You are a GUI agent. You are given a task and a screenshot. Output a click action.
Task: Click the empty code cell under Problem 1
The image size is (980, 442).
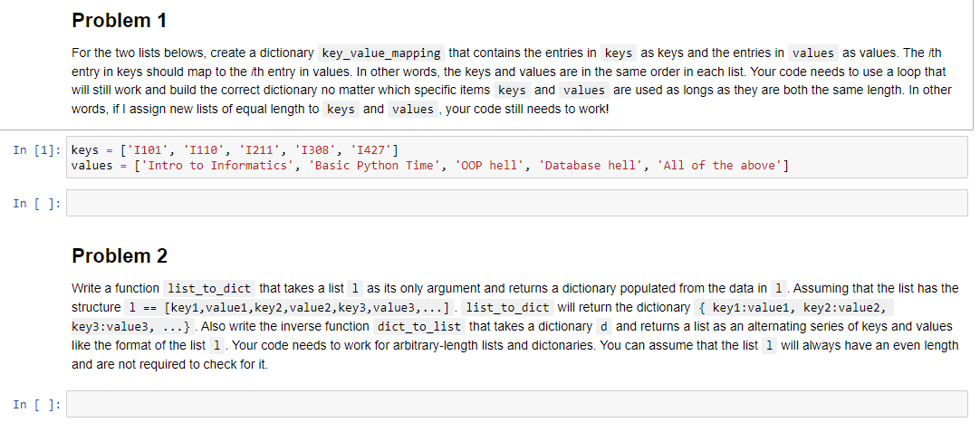(517, 203)
